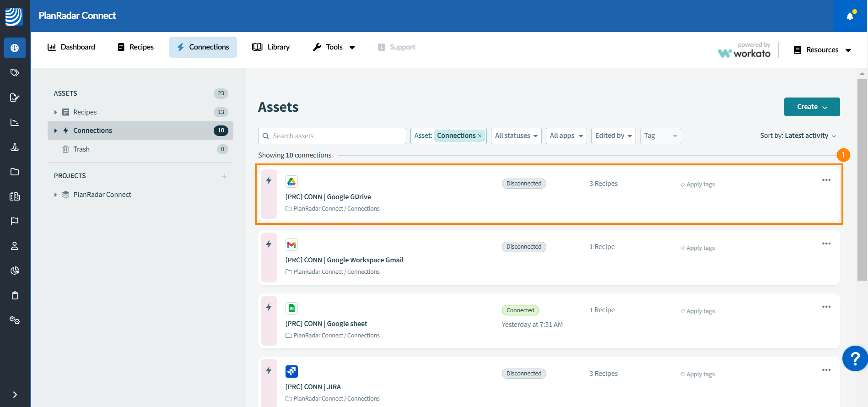Expand Recipes in the assets tree
This screenshot has height=407, width=868.
pyautogui.click(x=55, y=112)
